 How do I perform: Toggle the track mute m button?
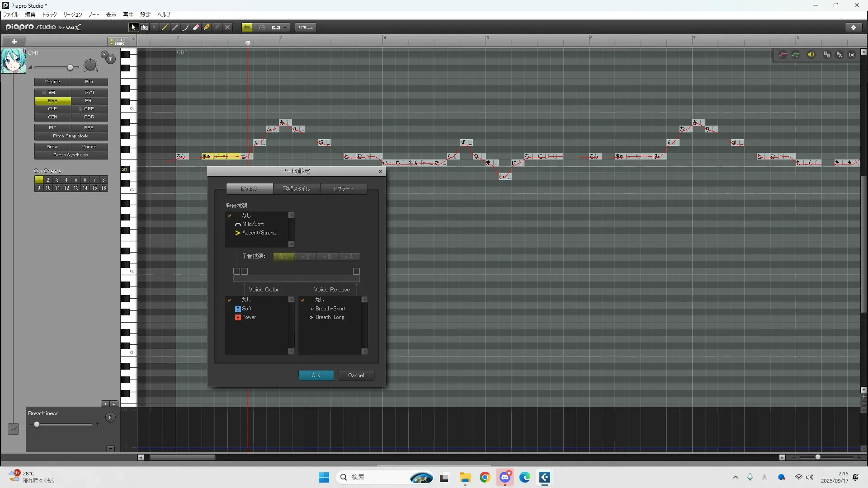point(110,59)
